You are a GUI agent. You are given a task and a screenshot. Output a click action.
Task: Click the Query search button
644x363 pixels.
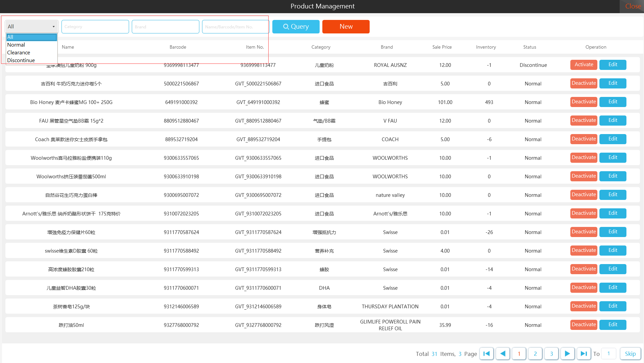[296, 27]
